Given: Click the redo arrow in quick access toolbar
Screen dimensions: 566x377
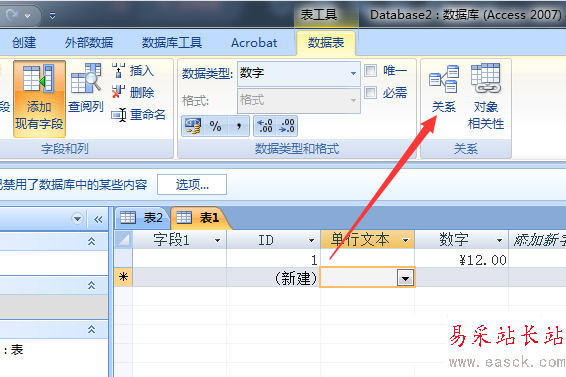Looking at the screenshot, I should pos(12,15).
